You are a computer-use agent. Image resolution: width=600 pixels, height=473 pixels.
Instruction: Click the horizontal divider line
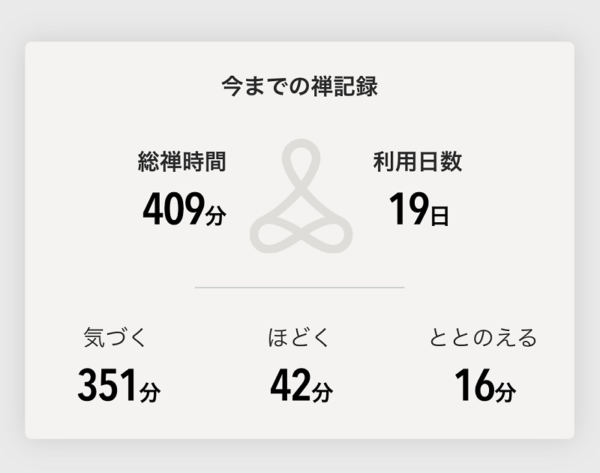coord(300,287)
